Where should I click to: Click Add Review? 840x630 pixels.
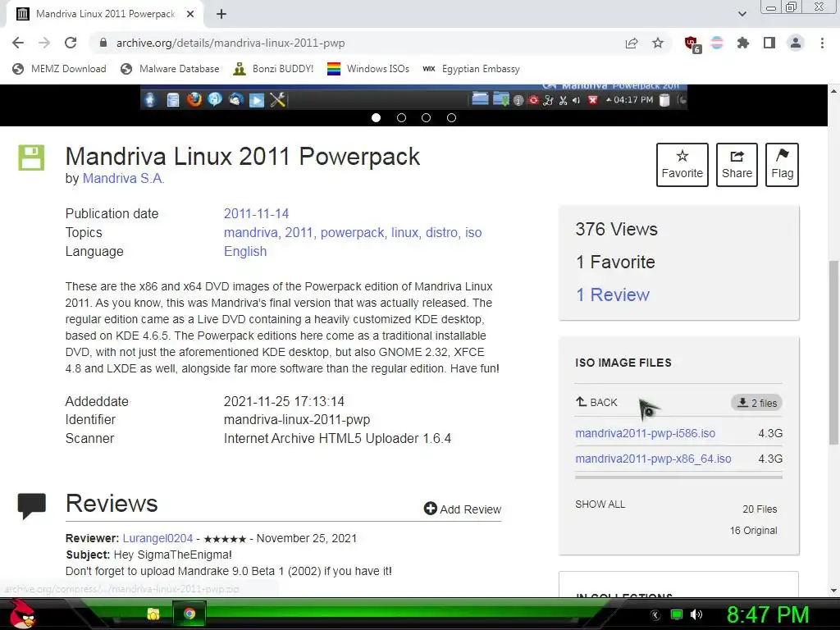[x=463, y=509]
